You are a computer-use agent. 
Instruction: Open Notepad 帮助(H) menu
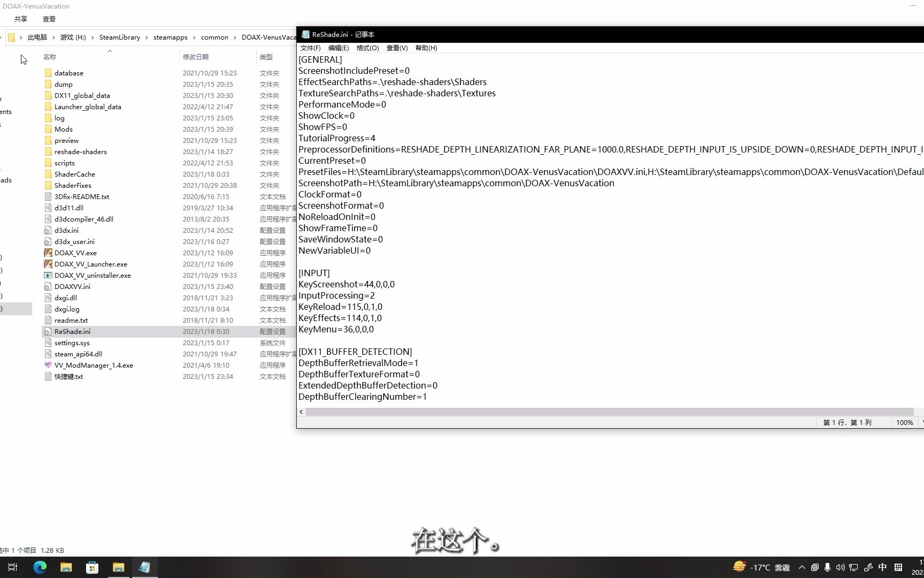coord(426,48)
